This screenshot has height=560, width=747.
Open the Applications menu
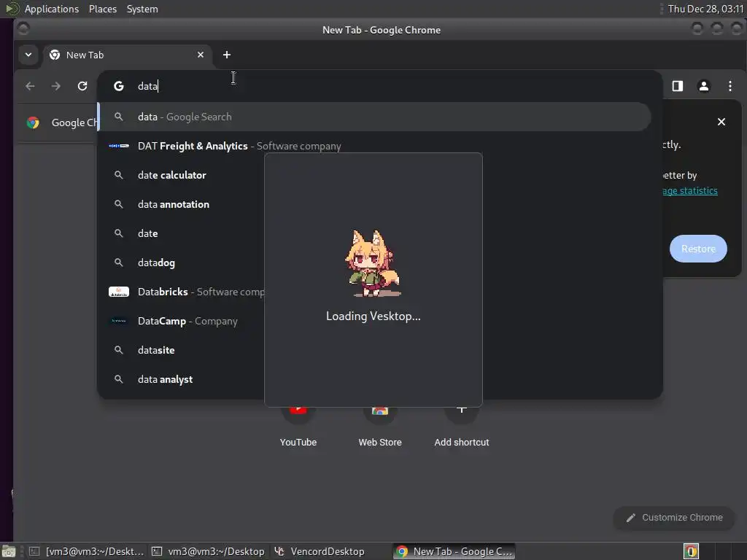click(52, 9)
